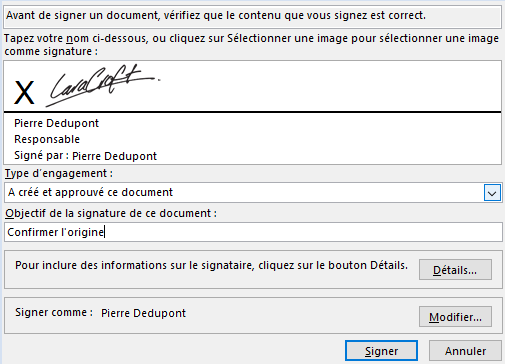The width and height of the screenshot is (505, 364).
Task: Click the Signer button
Action: coord(381,351)
